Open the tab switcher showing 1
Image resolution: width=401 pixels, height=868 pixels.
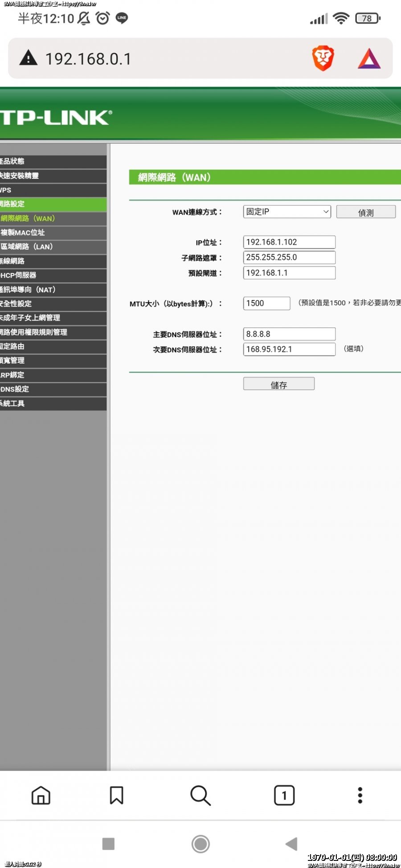[284, 795]
